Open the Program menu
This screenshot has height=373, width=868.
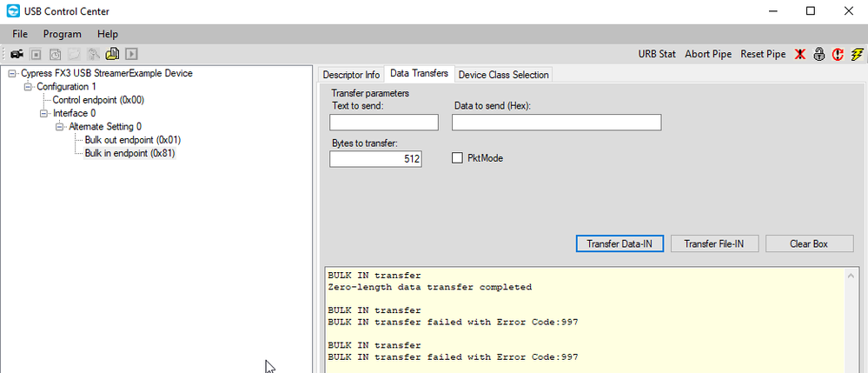coord(63,34)
